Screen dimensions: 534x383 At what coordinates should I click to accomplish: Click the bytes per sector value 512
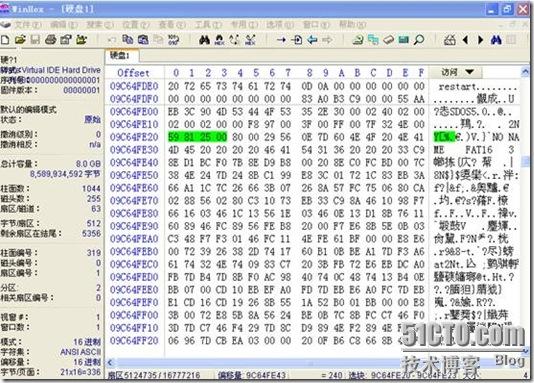94,223
